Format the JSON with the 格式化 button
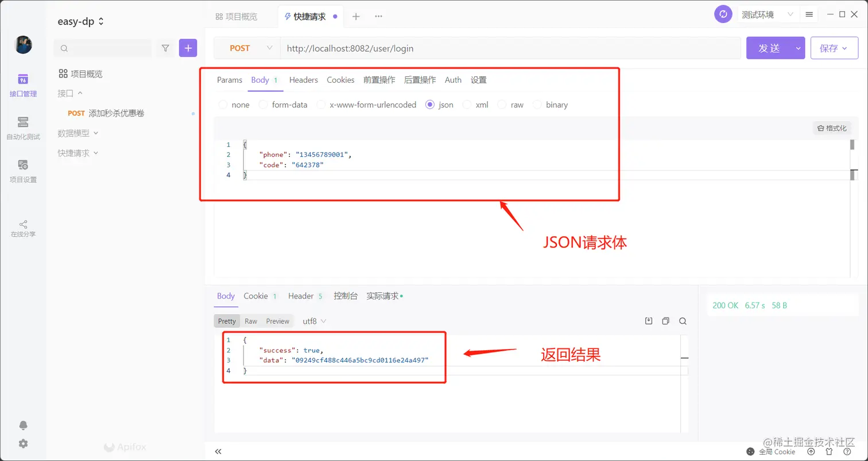This screenshot has width=868, height=461. 831,127
